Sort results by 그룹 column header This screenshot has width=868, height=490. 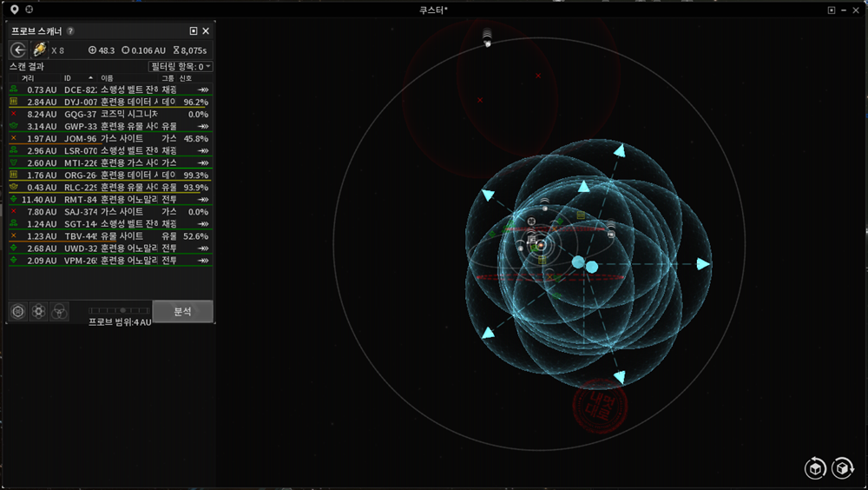pyautogui.click(x=168, y=78)
